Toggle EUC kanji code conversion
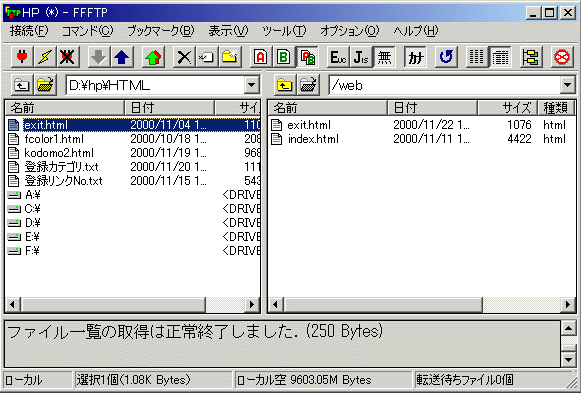 338,57
